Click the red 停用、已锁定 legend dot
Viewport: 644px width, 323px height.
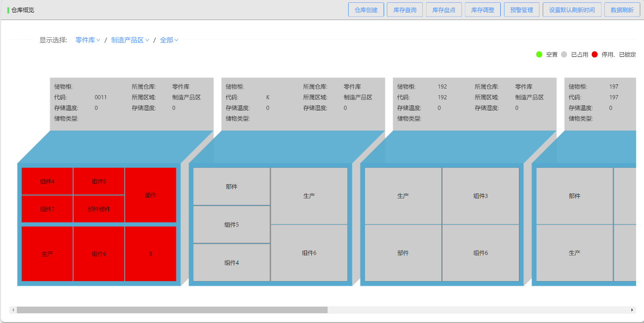coord(595,55)
